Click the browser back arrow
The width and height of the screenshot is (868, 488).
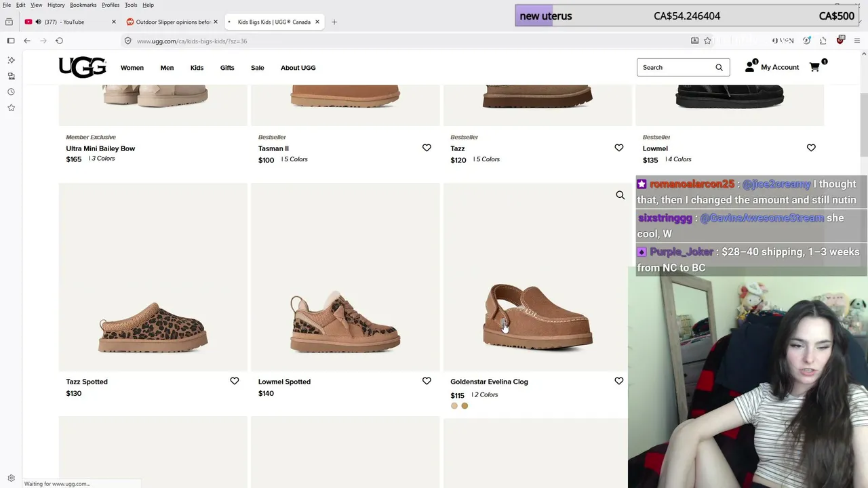[x=27, y=41]
